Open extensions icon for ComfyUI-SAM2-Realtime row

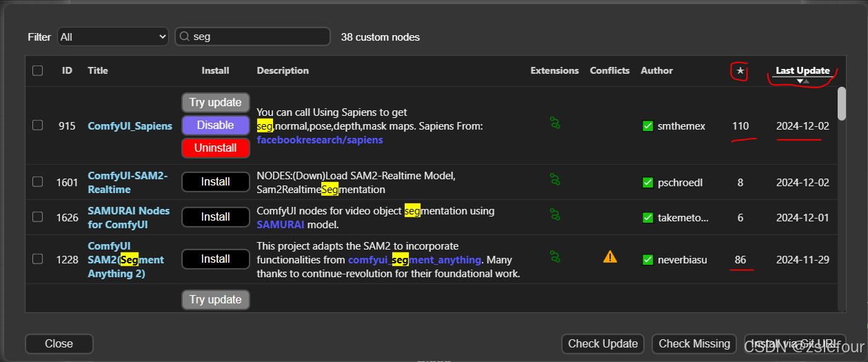(554, 179)
